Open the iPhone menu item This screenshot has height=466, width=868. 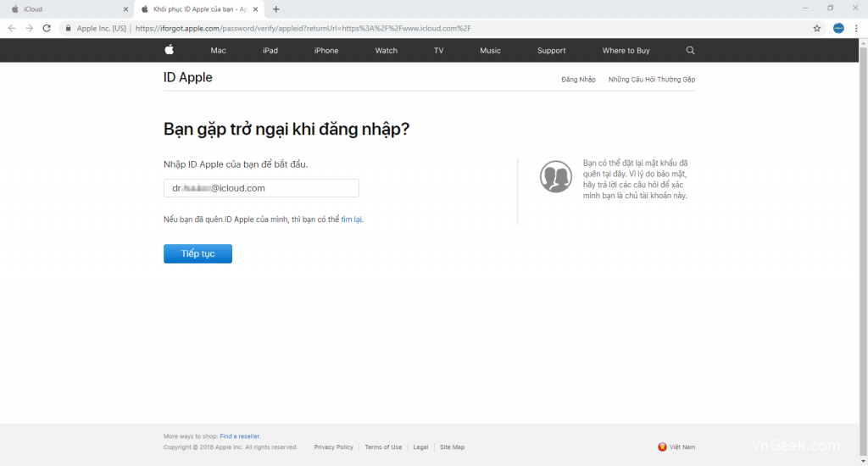326,50
